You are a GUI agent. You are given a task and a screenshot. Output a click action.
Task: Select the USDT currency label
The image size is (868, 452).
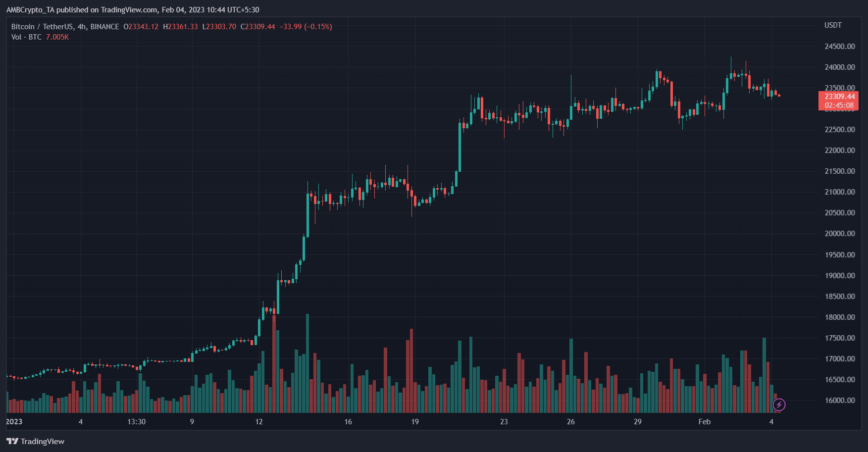coord(833,25)
